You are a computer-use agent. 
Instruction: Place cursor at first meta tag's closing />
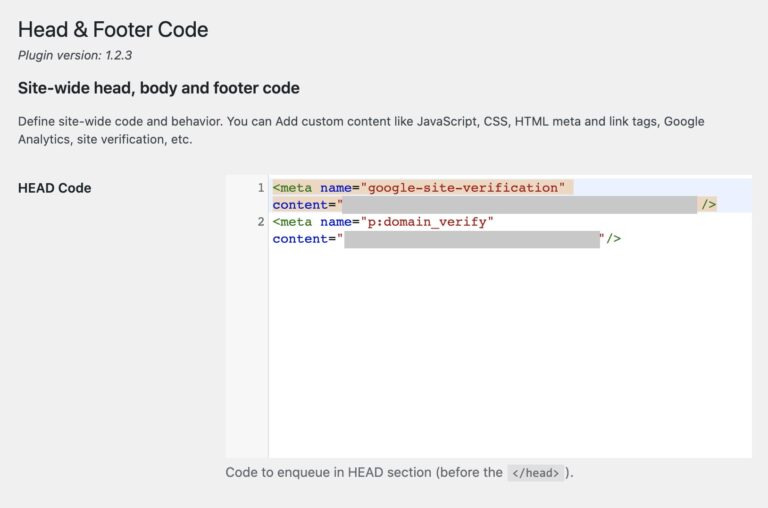tap(709, 205)
